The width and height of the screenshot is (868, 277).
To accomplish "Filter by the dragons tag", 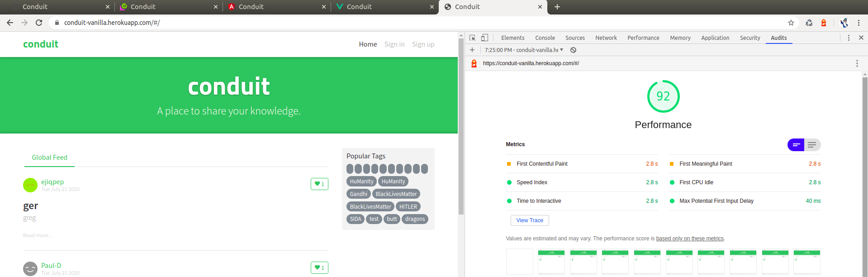I will 415,219.
